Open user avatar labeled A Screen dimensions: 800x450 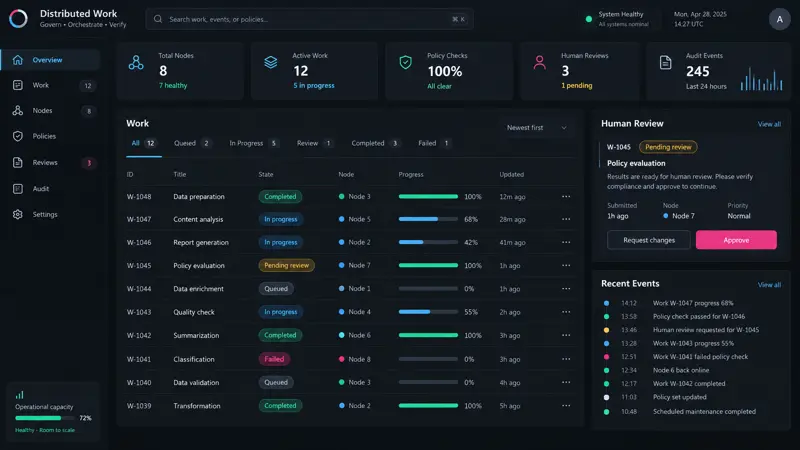coord(779,19)
